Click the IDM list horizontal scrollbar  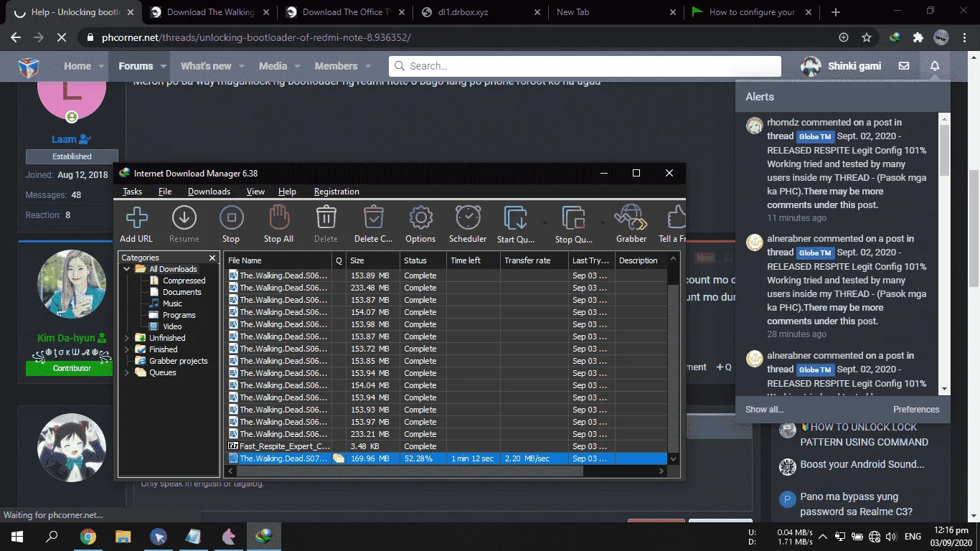[x=410, y=471]
